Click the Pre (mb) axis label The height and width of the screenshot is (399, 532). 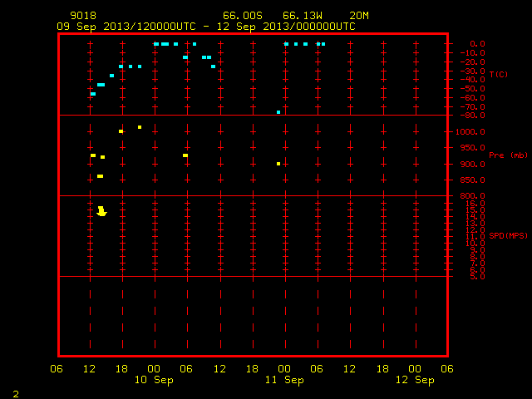pyautogui.click(x=508, y=155)
